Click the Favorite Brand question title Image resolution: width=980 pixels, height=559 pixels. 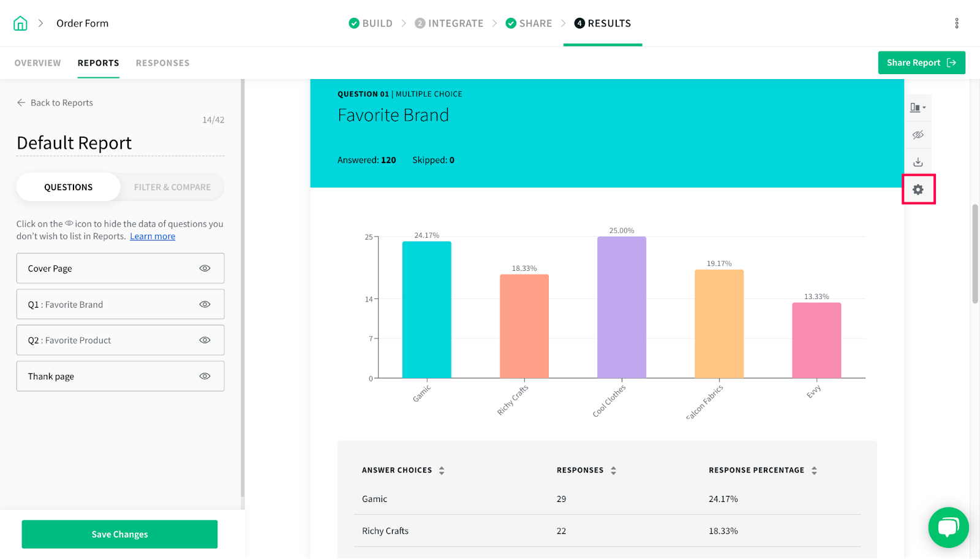[x=393, y=115]
